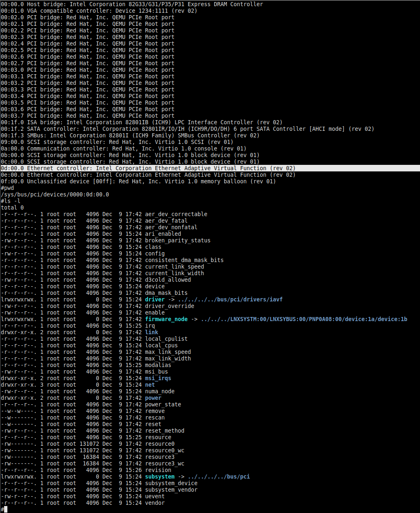
Task: Click the resource3 file name
Action: [160, 457]
